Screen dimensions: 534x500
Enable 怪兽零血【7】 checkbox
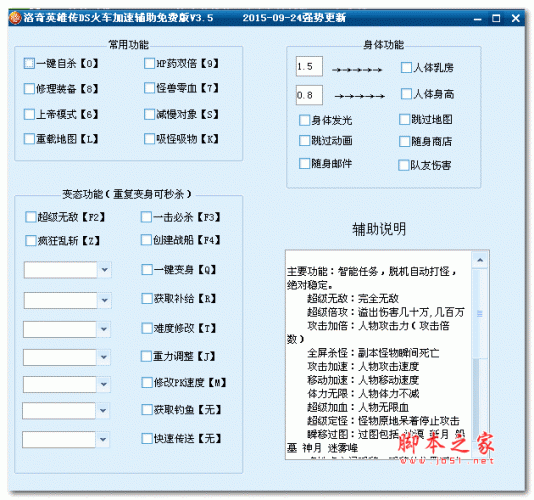pos(149,88)
